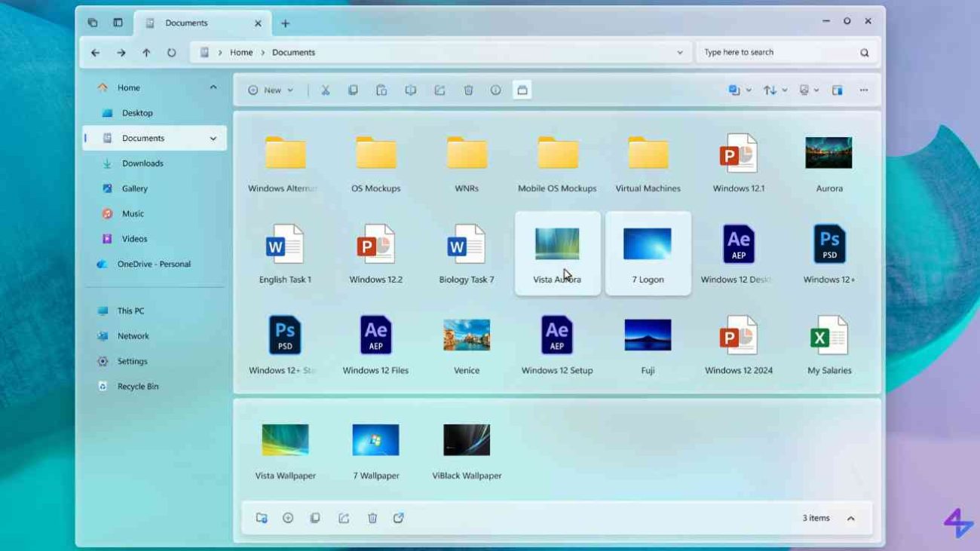Paste items from clipboard

(381, 90)
